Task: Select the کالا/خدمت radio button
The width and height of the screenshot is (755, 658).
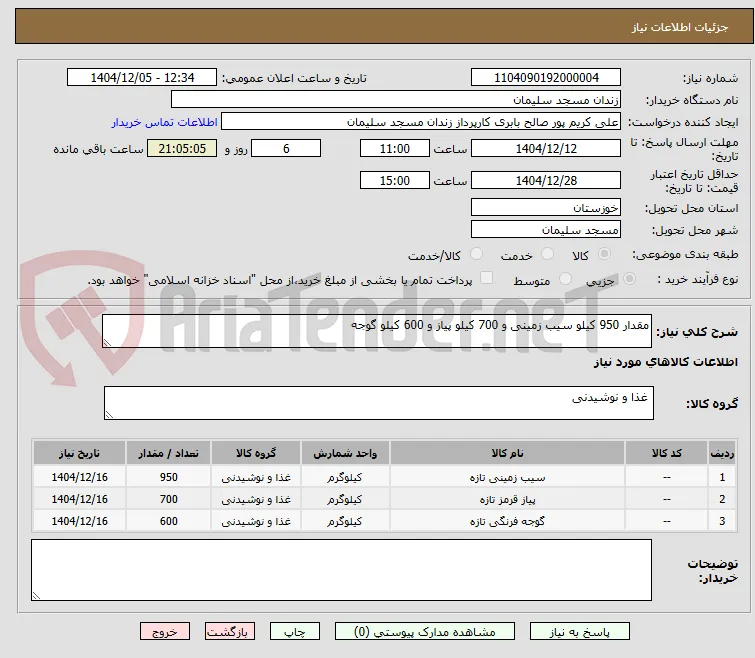Action: click(x=476, y=254)
